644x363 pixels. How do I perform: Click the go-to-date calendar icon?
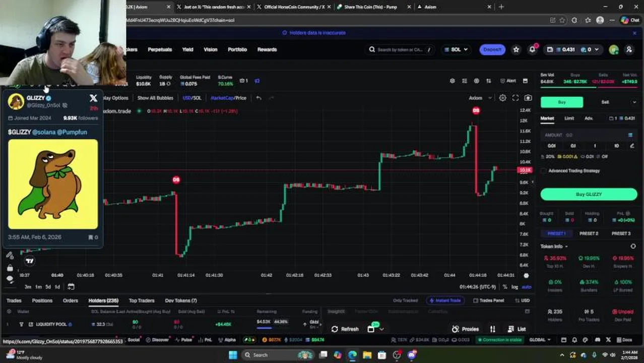pos(71,286)
